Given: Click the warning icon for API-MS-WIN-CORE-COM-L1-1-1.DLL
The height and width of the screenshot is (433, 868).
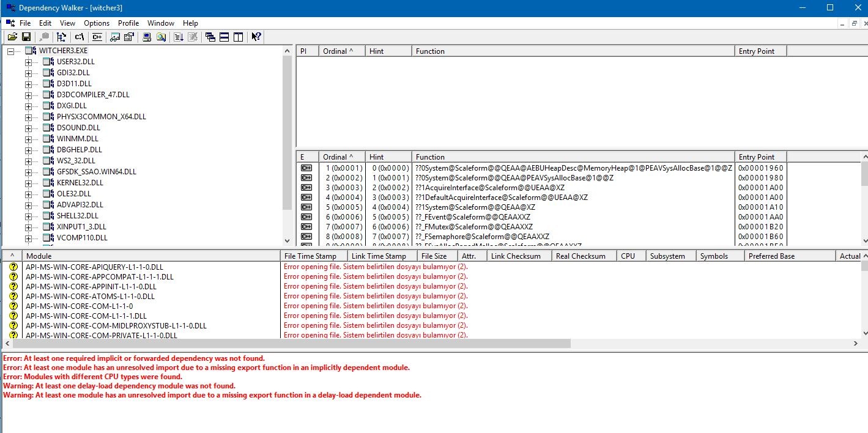Looking at the screenshot, I should (x=13, y=316).
